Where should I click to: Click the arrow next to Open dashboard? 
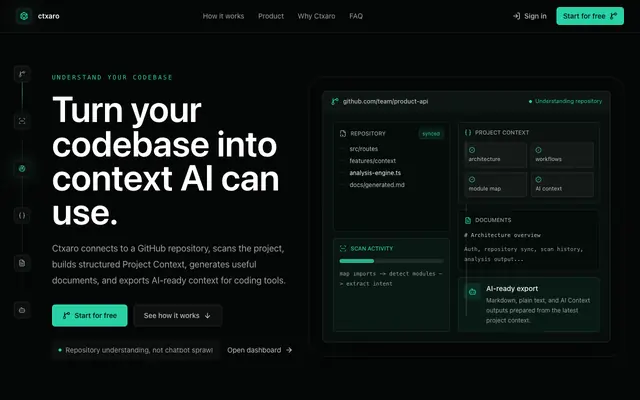[289, 350]
